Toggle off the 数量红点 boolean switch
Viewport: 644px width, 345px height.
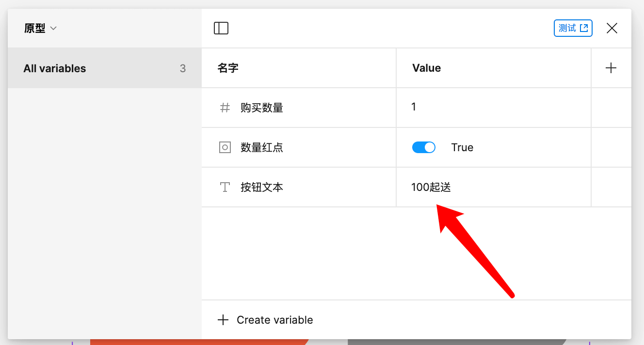click(x=424, y=147)
